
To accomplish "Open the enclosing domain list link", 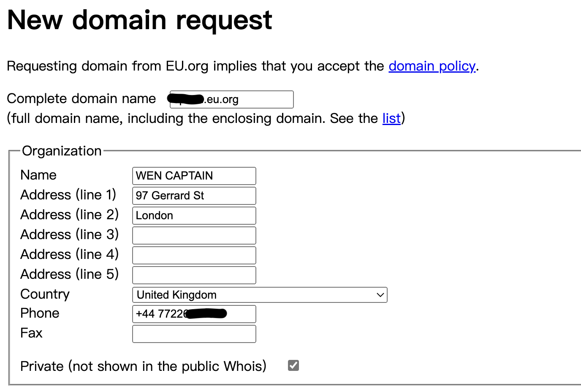I will tap(391, 119).
